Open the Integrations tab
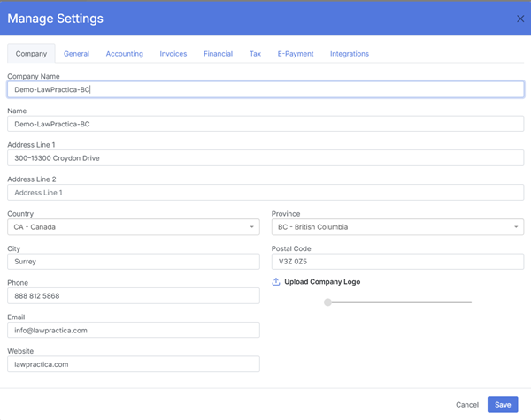The image size is (531, 420). pyautogui.click(x=350, y=54)
